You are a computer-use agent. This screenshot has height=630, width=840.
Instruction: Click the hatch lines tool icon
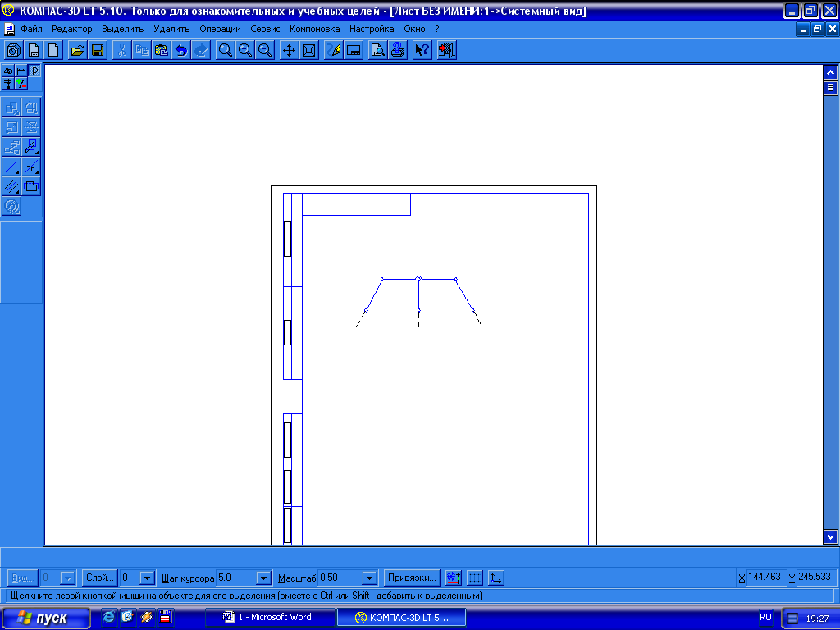coord(11,186)
